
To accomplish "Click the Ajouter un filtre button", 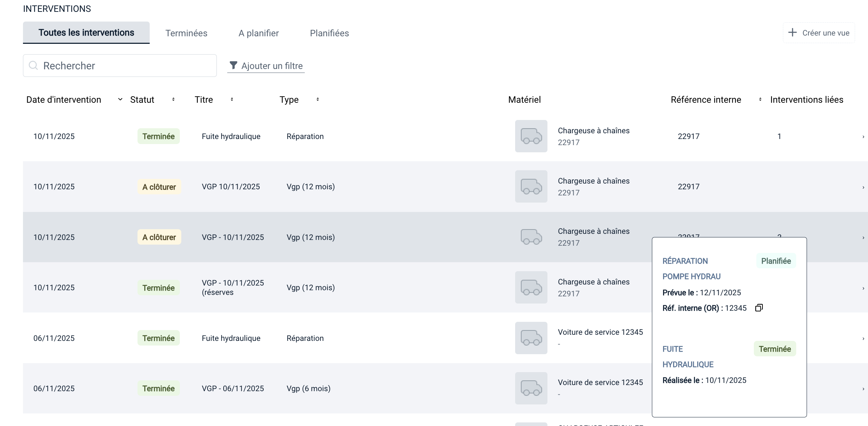I will [x=266, y=66].
